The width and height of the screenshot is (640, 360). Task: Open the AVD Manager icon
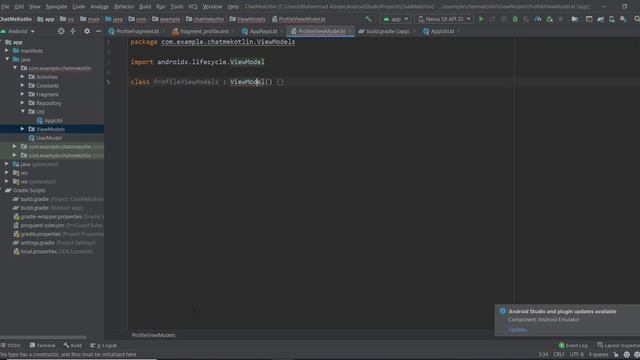click(x=612, y=19)
